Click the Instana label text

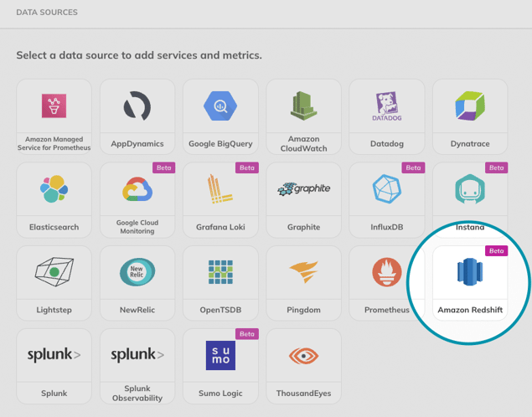click(x=470, y=227)
